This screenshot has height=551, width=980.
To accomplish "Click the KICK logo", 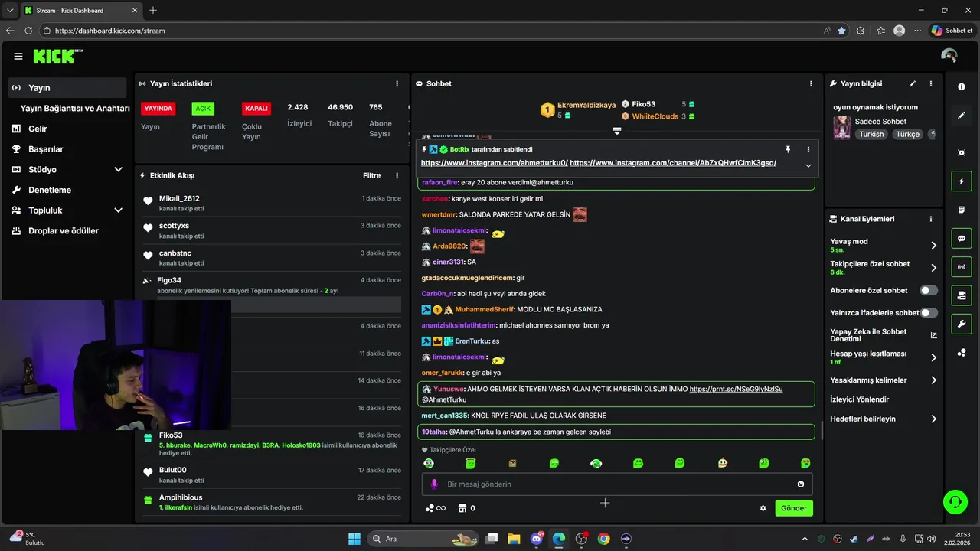I will click(58, 56).
